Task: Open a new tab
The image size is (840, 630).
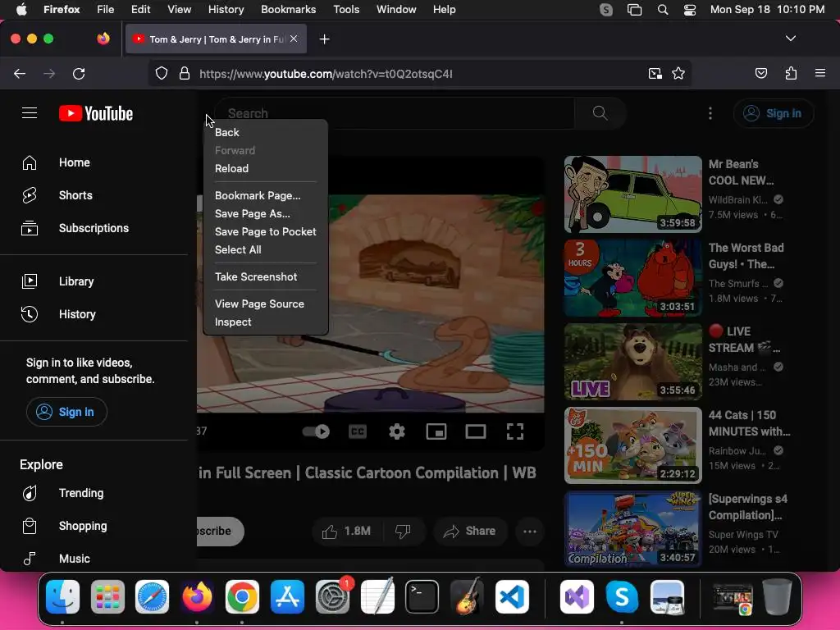Action: 324,39
